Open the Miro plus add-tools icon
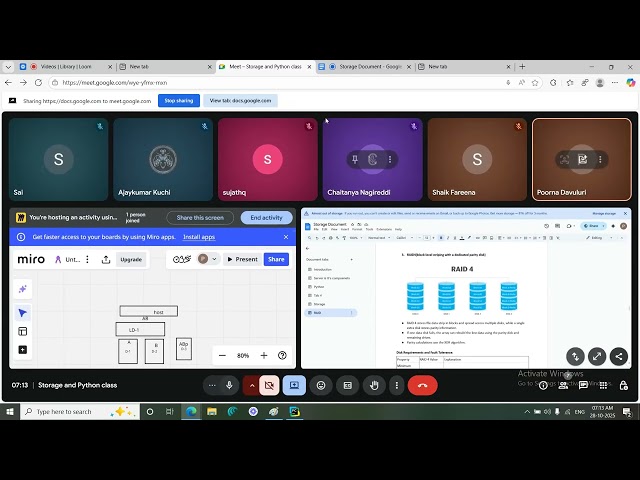Screen dimensions: 640x480 (x=22, y=350)
